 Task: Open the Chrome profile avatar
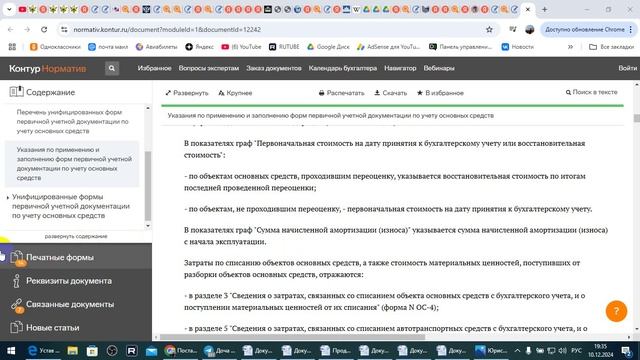click(529, 29)
